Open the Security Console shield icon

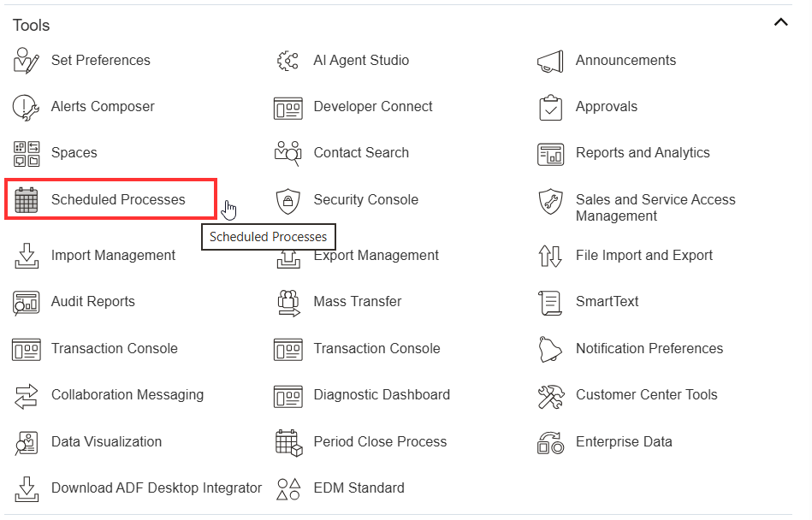click(288, 200)
